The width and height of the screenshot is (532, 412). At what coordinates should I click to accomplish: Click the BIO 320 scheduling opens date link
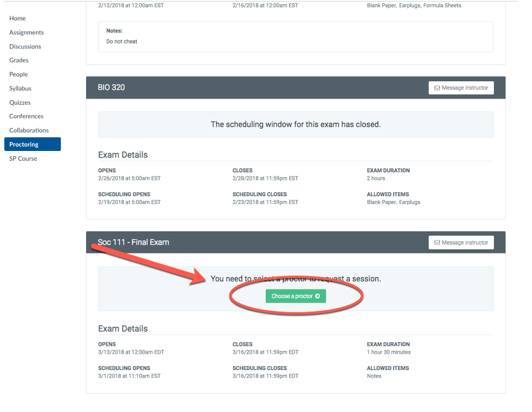(x=129, y=202)
